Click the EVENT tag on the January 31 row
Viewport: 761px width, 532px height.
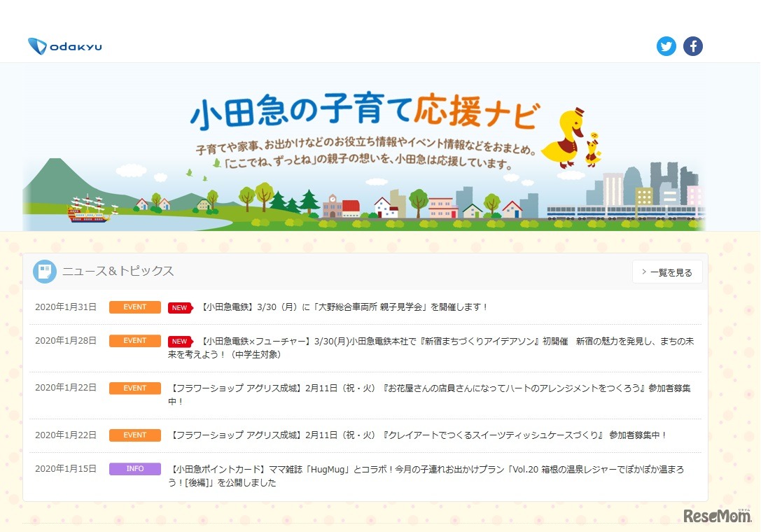coord(135,307)
